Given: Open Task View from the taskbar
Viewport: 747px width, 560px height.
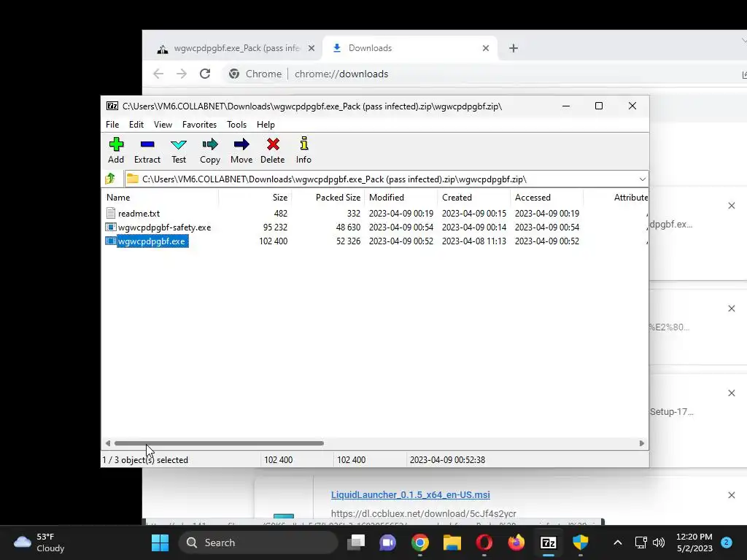Looking at the screenshot, I should 356,542.
